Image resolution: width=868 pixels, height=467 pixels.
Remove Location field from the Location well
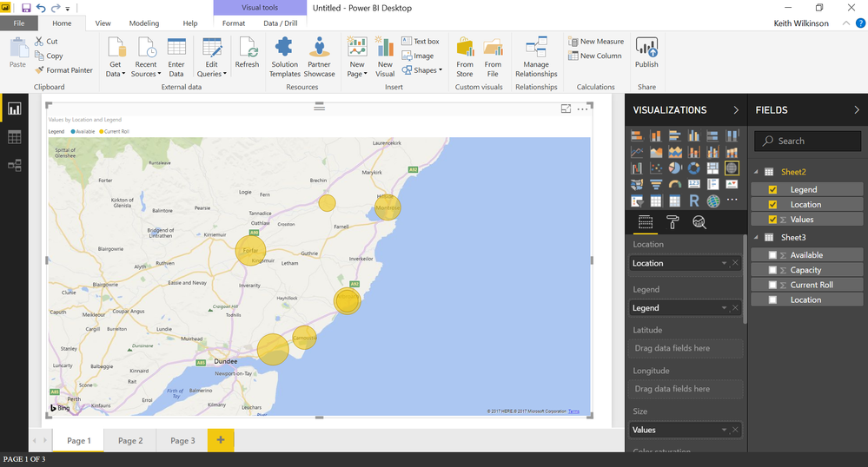pos(735,263)
